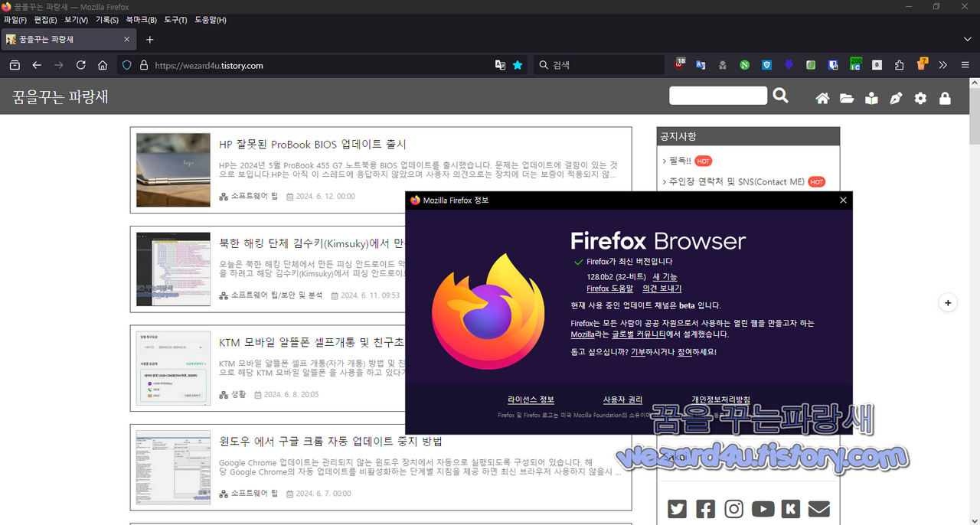Open post HP 잘못된 ProBook BIOS 업데이트 출시
Viewport: 980px width, 525px height.
(312, 144)
